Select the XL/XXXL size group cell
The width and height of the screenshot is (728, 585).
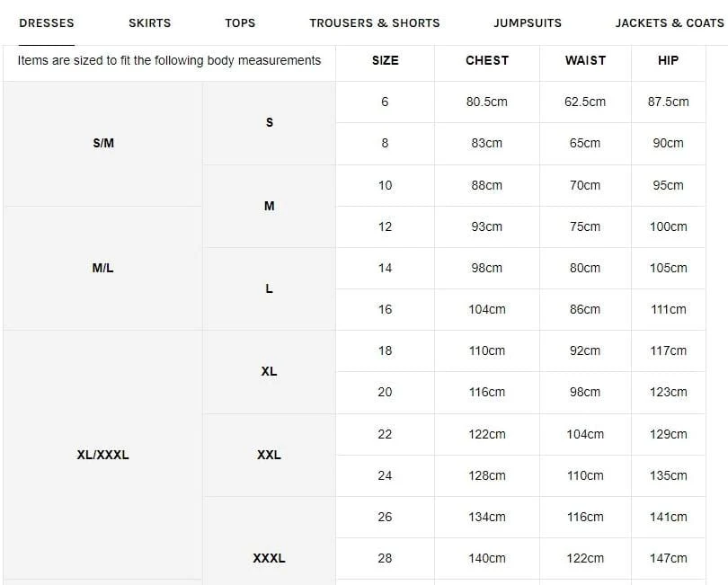[x=103, y=455]
